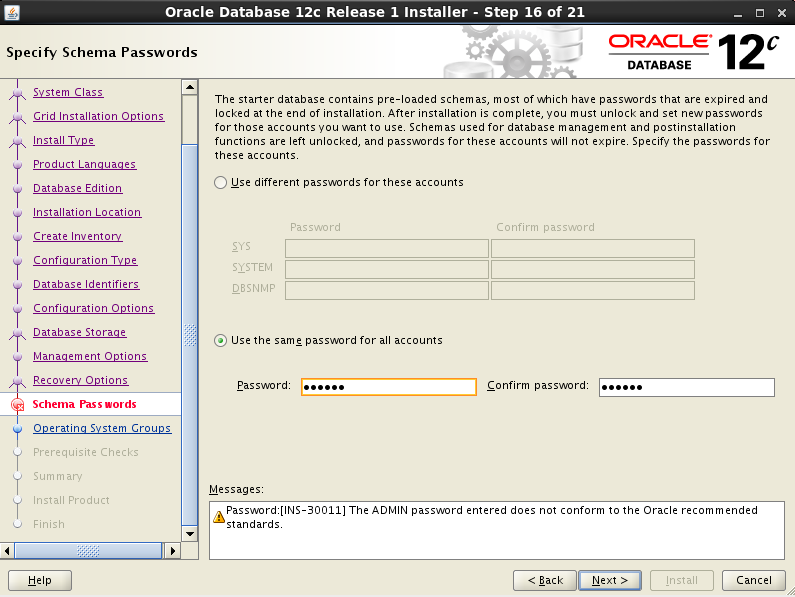Click the sidebar scroll left arrow

tap(7, 551)
